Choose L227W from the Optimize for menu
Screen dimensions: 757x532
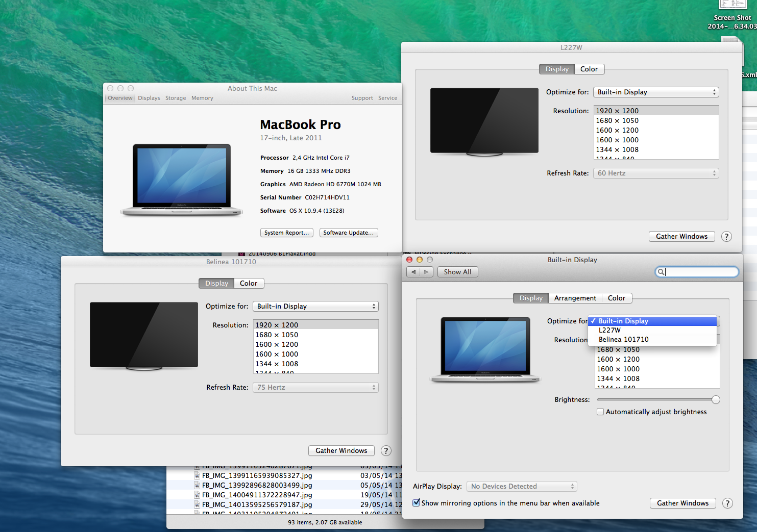(x=652, y=330)
